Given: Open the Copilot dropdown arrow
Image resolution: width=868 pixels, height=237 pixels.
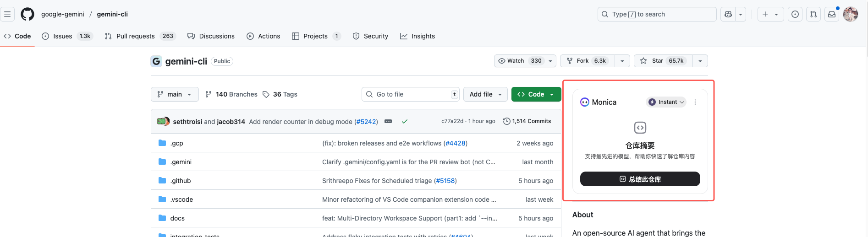Looking at the screenshot, I should point(741,14).
